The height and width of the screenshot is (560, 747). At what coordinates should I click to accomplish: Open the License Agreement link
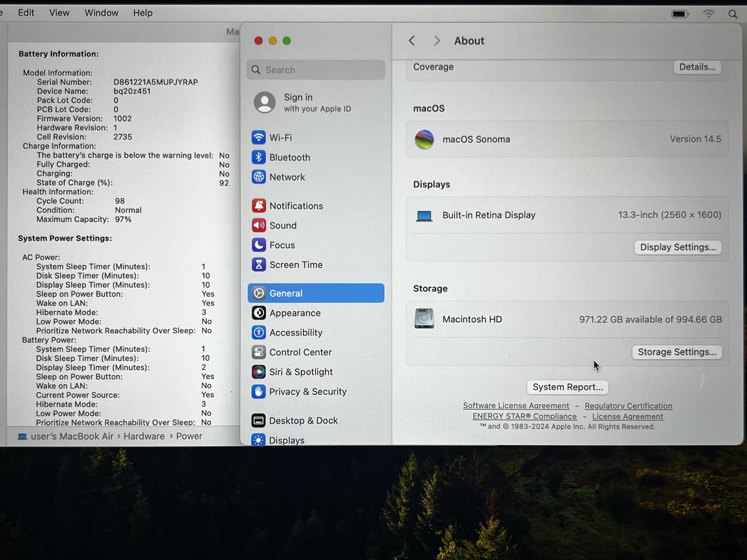pos(628,416)
